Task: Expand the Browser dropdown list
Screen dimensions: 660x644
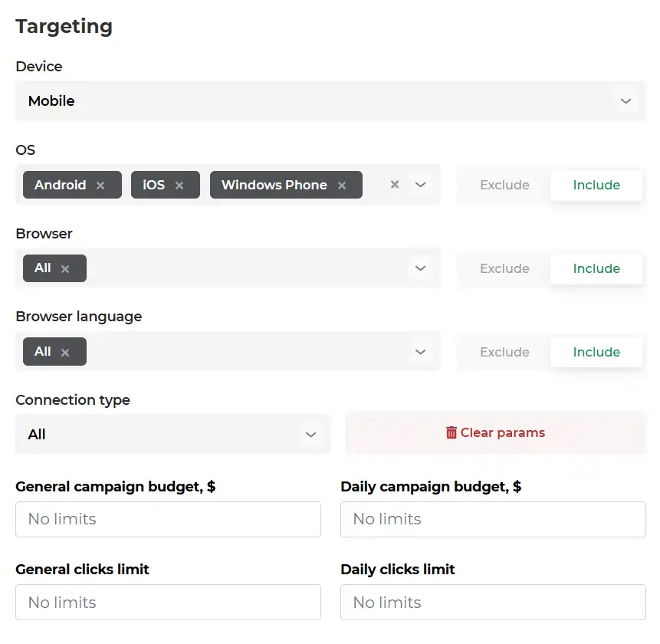Action: tap(420, 268)
